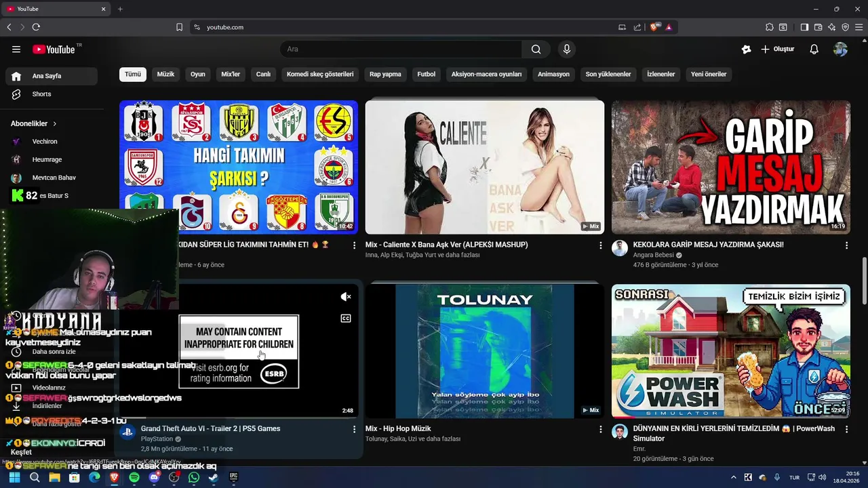Open options for Grand Theft Auto VI trailer
868x488 pixels.
(354, 429)
